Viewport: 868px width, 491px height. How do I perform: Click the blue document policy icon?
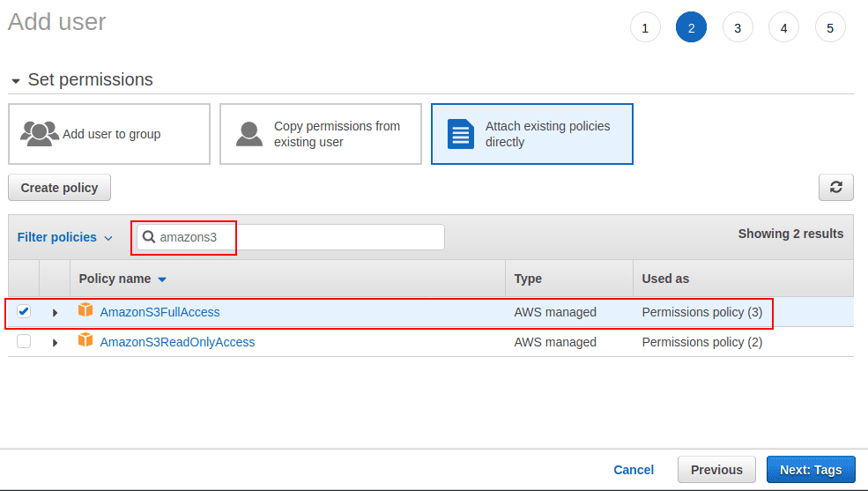click(461, 134)
